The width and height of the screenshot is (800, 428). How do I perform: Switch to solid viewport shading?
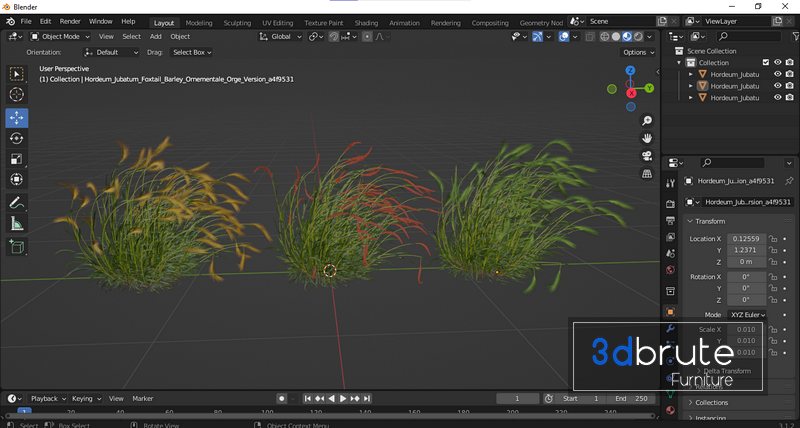click(x=616, y=37)
